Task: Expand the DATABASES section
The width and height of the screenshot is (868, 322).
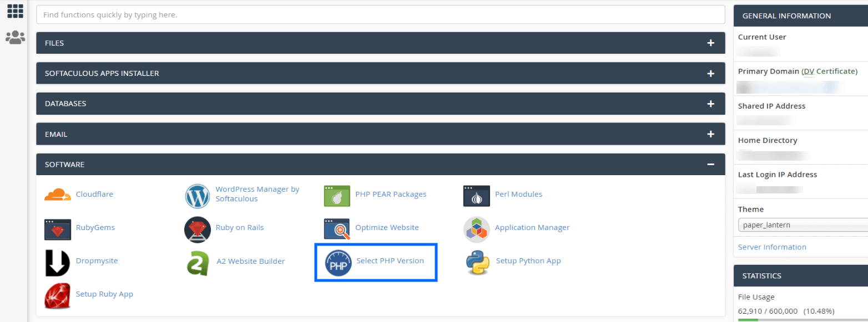Action: (x=710, y=103)
